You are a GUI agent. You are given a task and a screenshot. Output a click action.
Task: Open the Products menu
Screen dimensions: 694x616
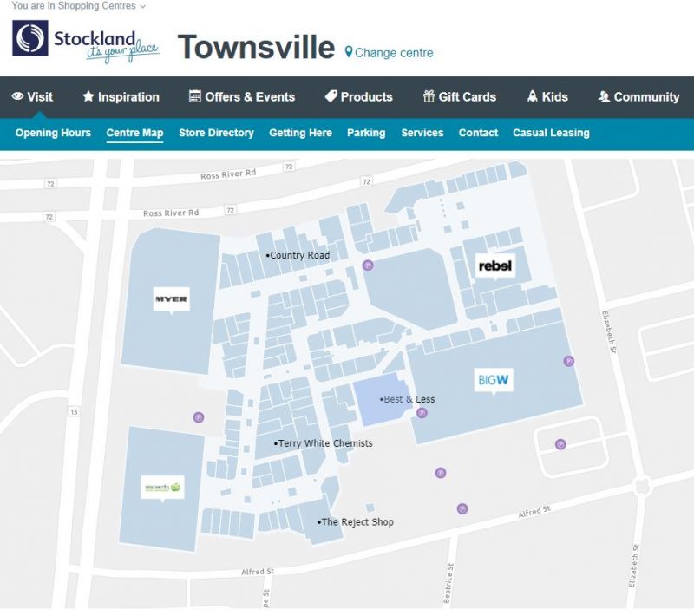[x=358, y=96]
